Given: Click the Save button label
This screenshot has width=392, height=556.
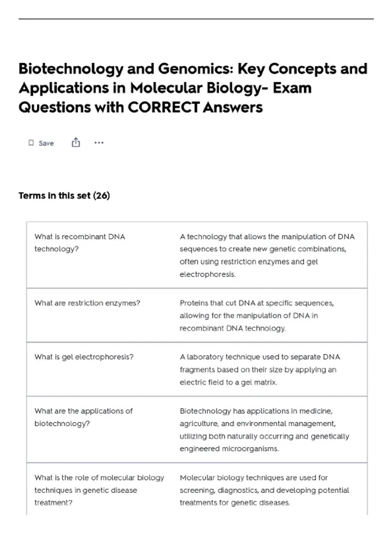Looking at the screenshot, I should tap(46, 143).
